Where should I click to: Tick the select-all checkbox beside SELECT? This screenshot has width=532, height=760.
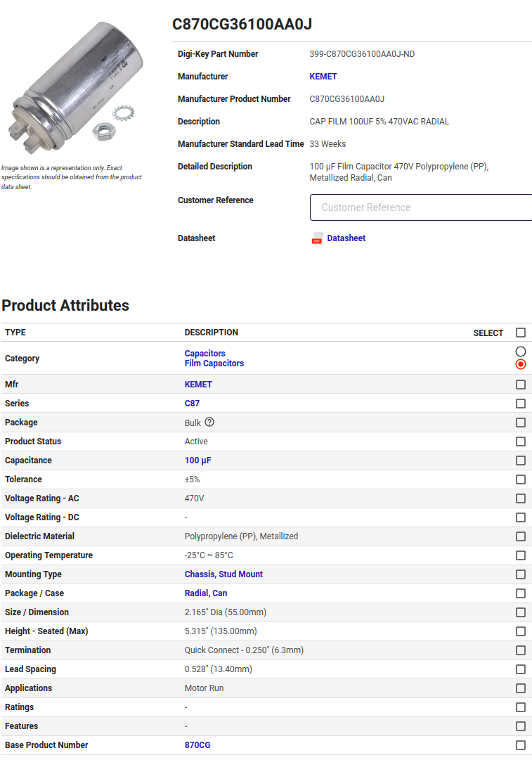(x=521, y=333)
